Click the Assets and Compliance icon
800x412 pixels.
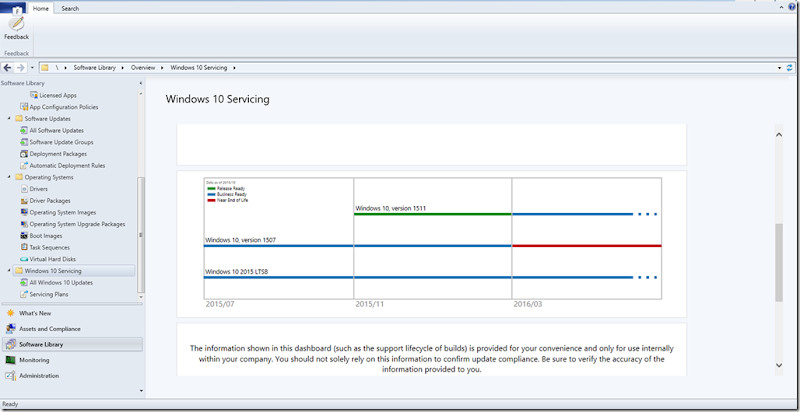pyautogui.click(x=10, y=329)
